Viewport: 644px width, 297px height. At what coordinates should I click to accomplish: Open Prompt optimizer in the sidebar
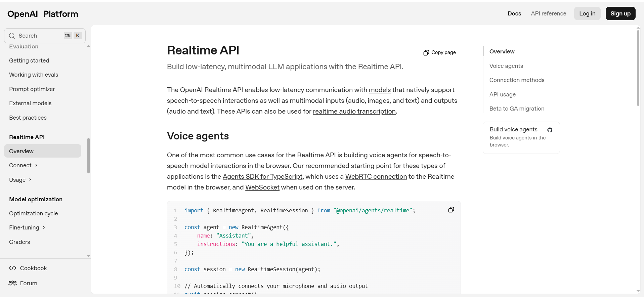pos(32,89)
